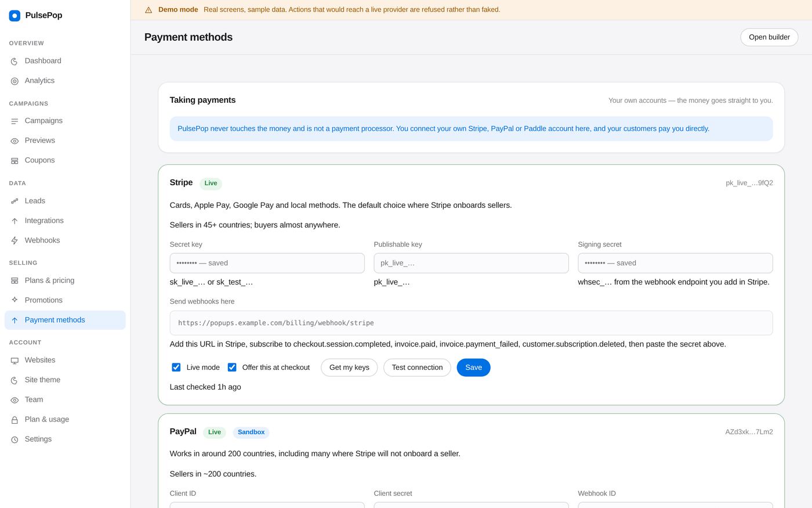Open Analytics in the sidebar
812x508 pixels.
pos(65,81)
